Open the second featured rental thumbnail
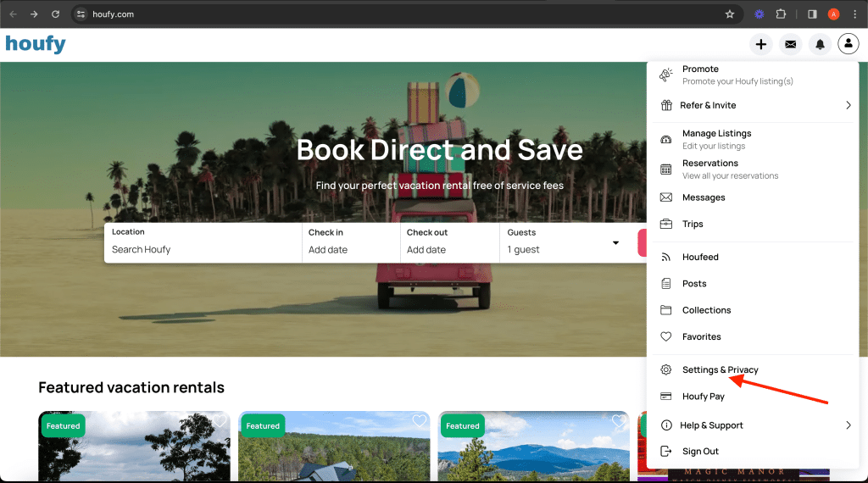 click(334, 446)
